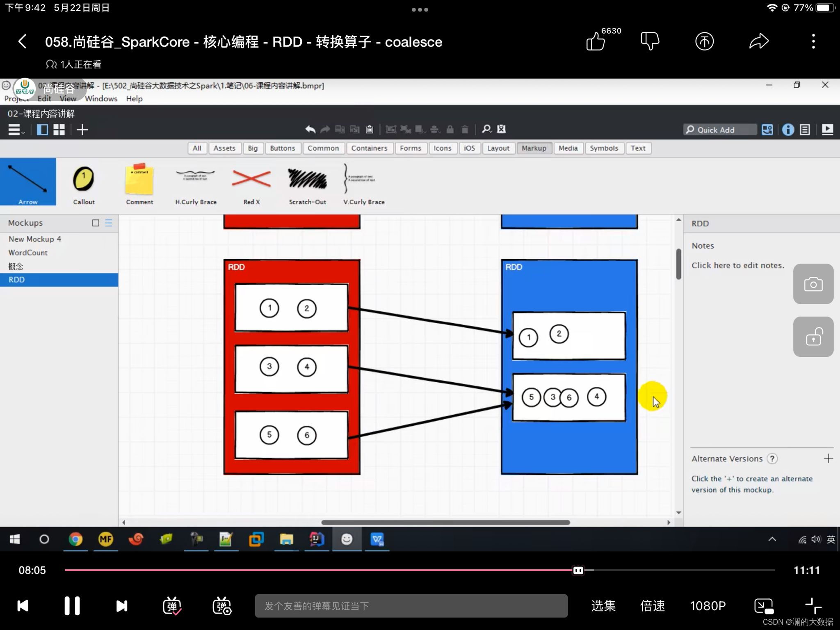
Task: Open the 1080P quality selector
Action: point(708,606)
